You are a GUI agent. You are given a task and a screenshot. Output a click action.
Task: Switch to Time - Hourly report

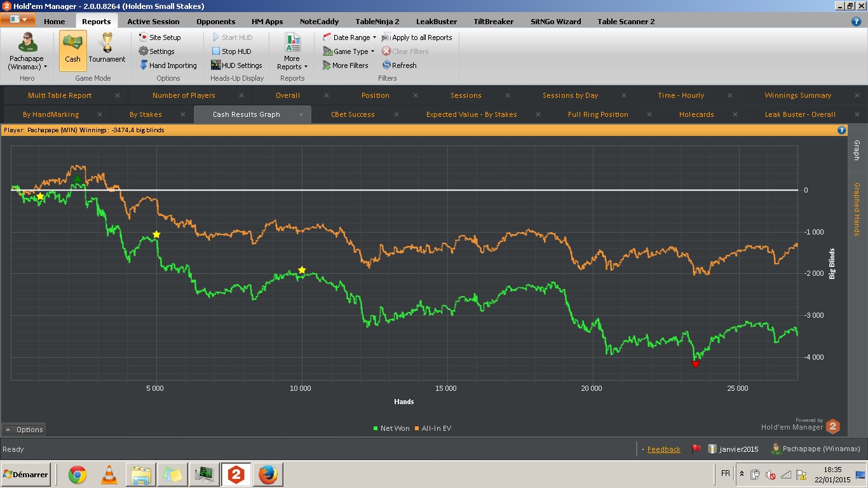(x=681, y=95)
